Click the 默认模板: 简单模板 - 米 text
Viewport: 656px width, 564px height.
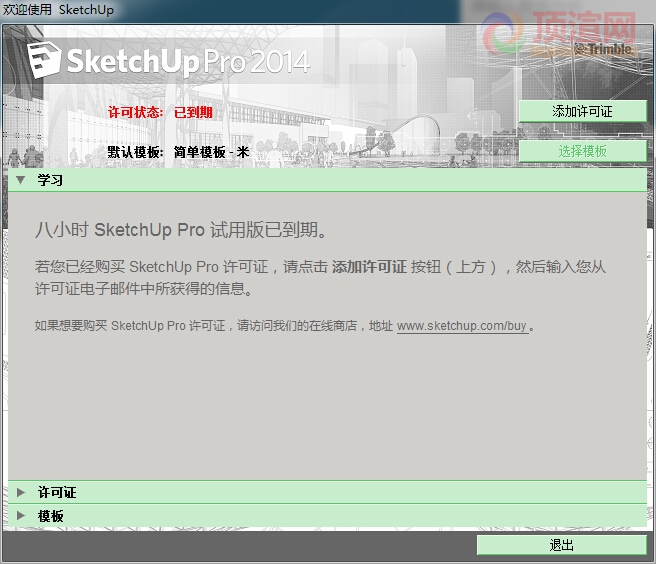[178, 152]
